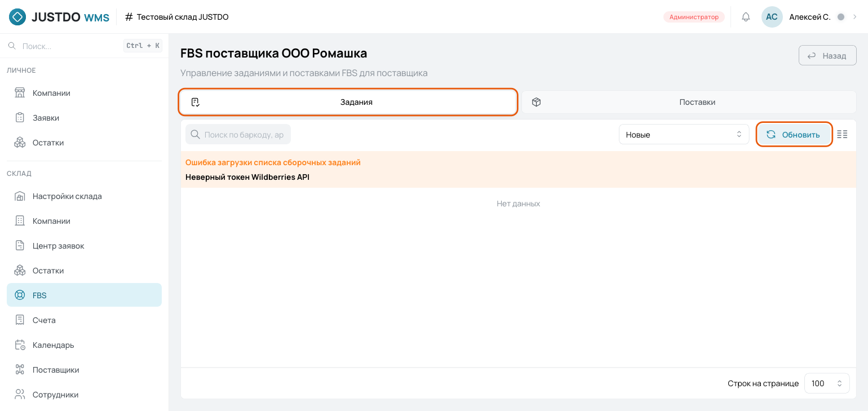Select the Задания tab
The height and width of the screenshot is (411, 868).
click(x=348, y=102)
